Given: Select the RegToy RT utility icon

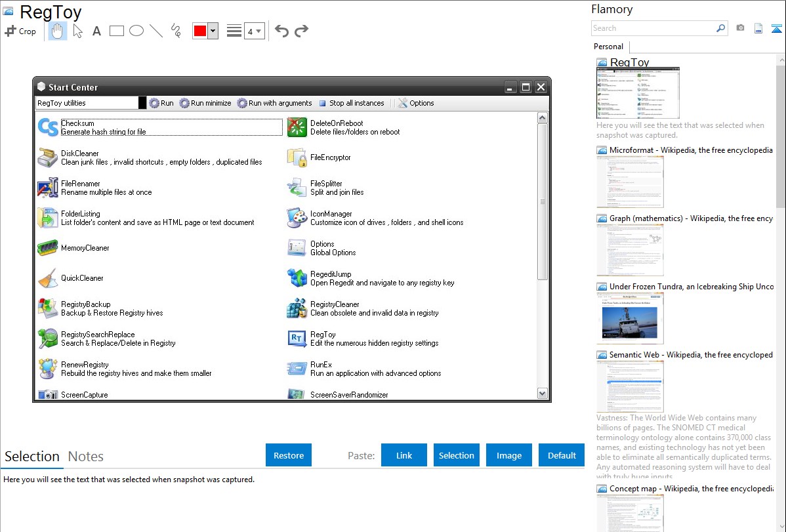Looking at the screenshot, I should (297, 338).
